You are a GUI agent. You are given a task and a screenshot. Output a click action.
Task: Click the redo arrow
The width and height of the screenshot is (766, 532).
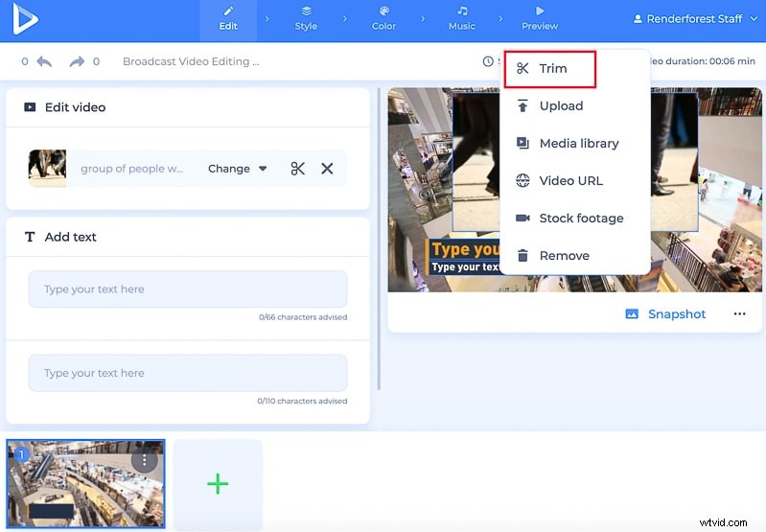(77, 61)
